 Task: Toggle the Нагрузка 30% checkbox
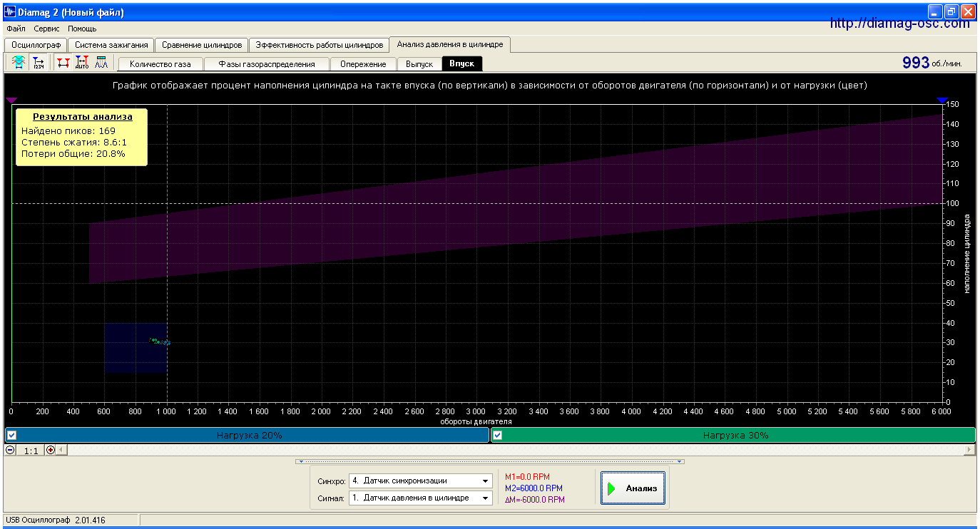(x=498, y=435)
